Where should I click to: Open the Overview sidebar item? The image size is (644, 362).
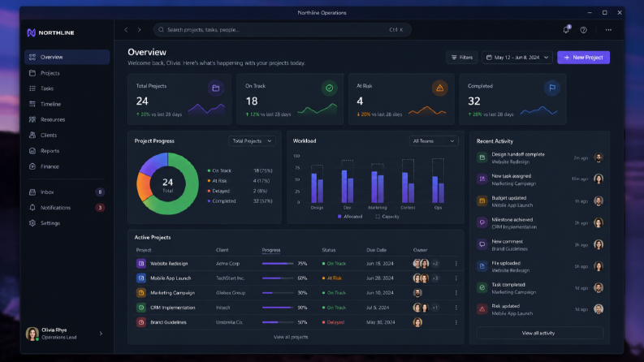tap(67, 57)
